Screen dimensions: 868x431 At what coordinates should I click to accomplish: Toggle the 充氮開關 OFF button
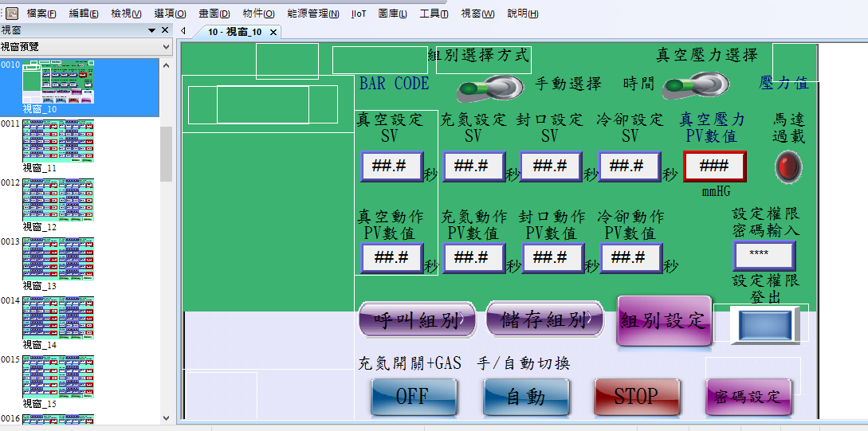(414, 396)
